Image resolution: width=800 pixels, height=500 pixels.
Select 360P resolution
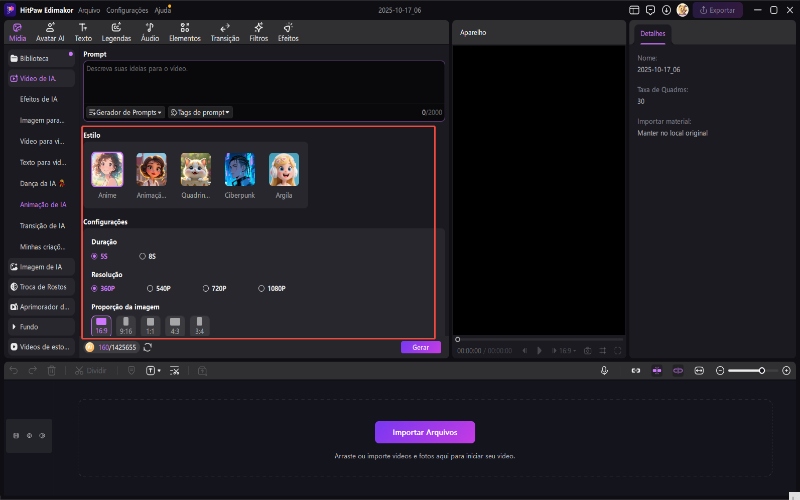coord(103,288)
